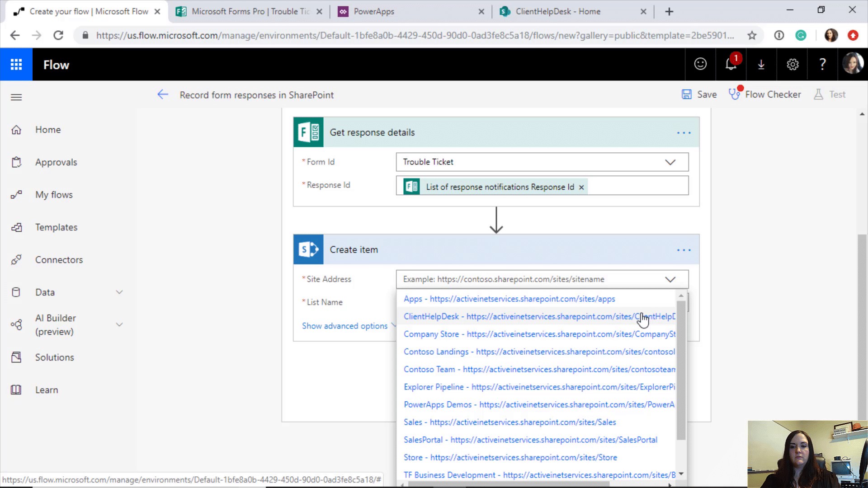
Task: Bookmark this page with the star icon
Action: [752, 35]
